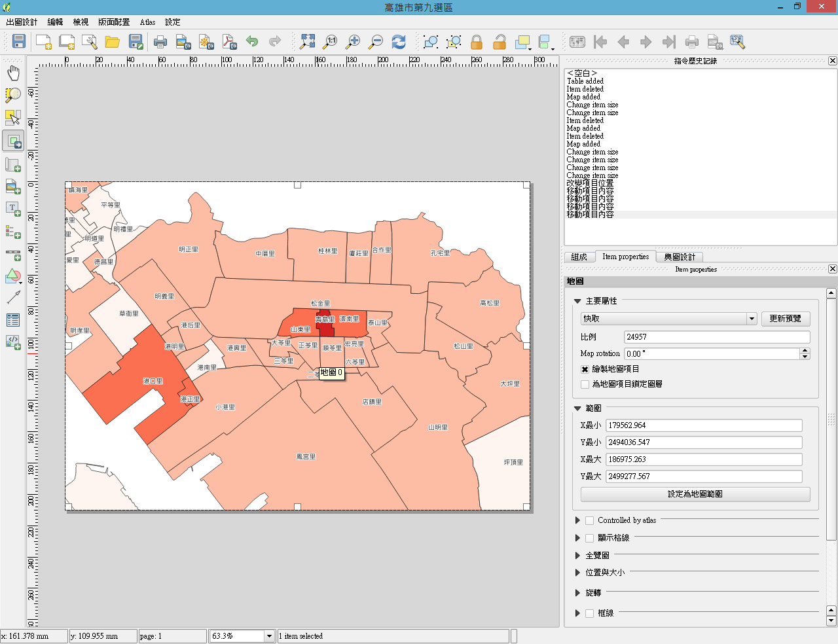This screenshot has height=644, width=838.
Task: Select the Add attribute table tool
Action: (x=13, y=320)
